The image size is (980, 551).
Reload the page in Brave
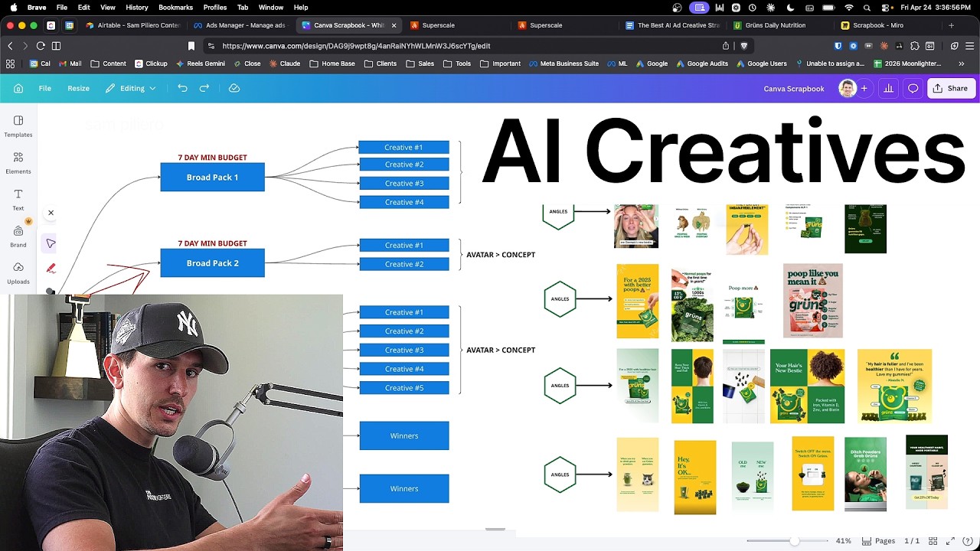[41, 46]
